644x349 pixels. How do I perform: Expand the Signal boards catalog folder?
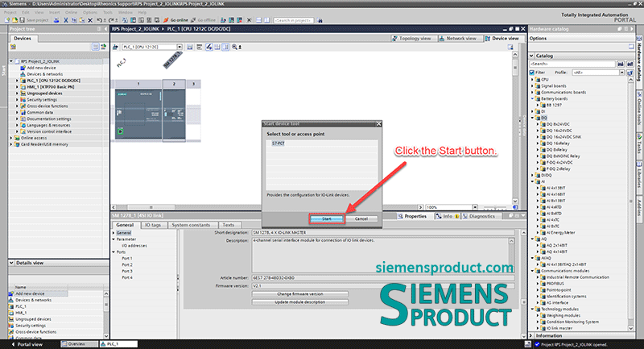533,86
